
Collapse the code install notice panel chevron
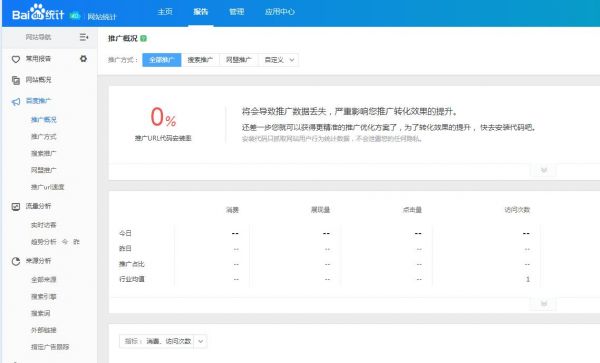(x=543, y=170)
